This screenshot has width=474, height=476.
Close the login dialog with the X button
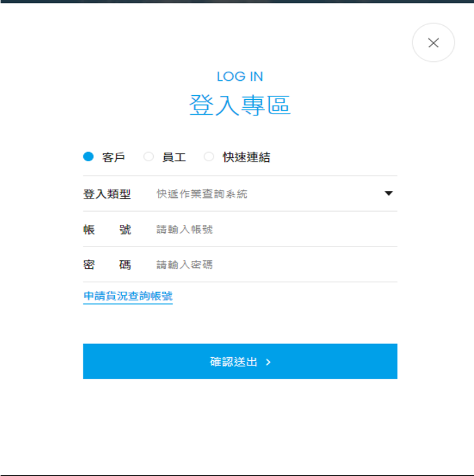(433, 42)
